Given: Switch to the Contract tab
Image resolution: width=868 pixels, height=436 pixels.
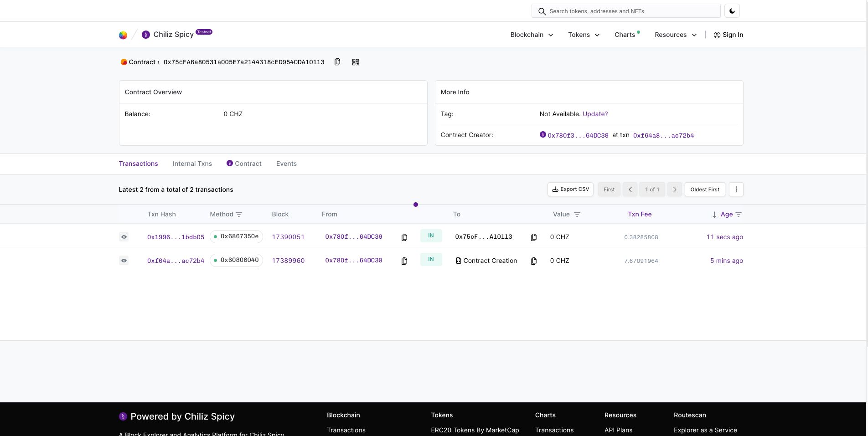Looking at the screenshot, I should point(244,164).
